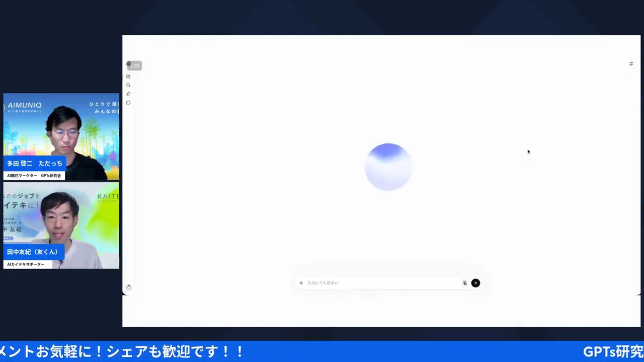Tap the animated blue voice orb
The width and height of the screenshot is (644, 362).
tap(388, 167)
